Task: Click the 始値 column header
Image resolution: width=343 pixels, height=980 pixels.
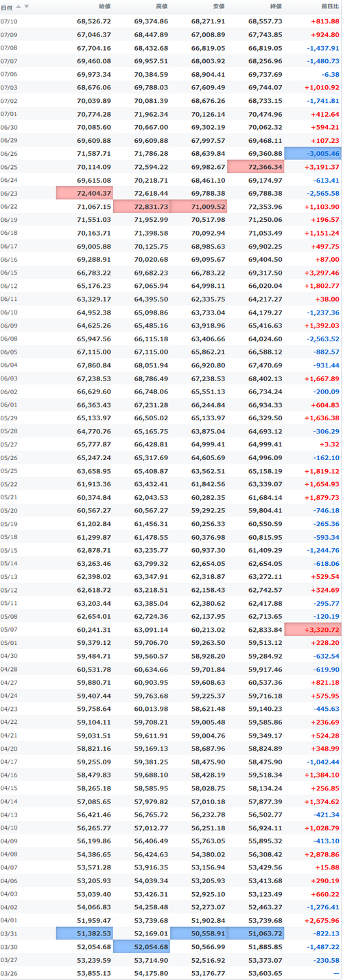Action: point(105,8)
